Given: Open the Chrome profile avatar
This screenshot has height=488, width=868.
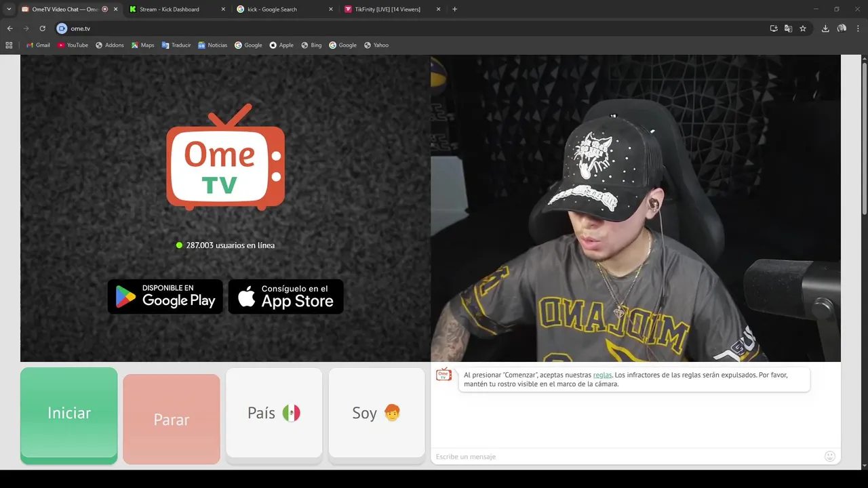Looking at the screenshot, I should click(842, 28).
